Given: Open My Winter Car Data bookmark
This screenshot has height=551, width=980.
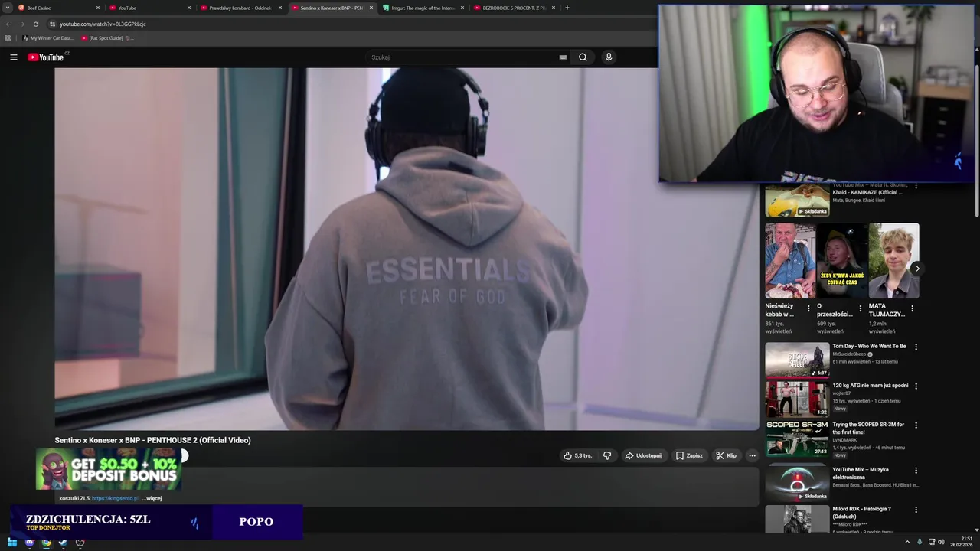Looking at the screenshot, I should click(48, 37).
